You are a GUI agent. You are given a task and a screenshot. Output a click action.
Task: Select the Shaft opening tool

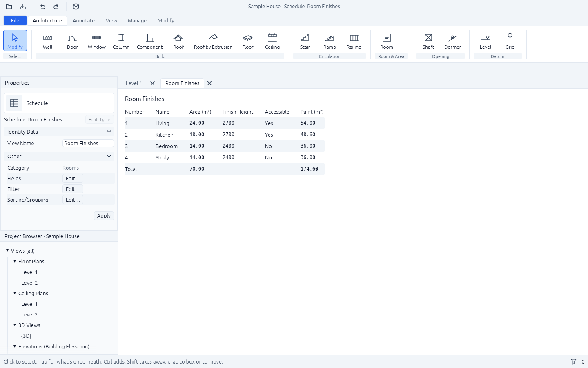428,41
